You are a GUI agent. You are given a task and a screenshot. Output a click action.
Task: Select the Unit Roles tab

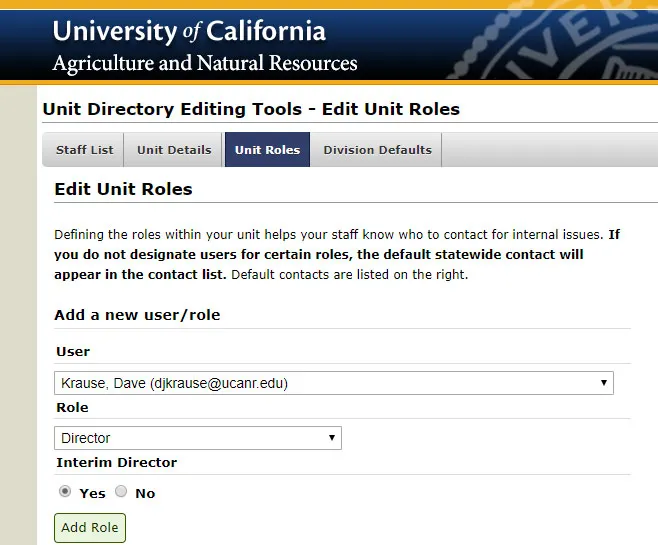coord(267,150)
